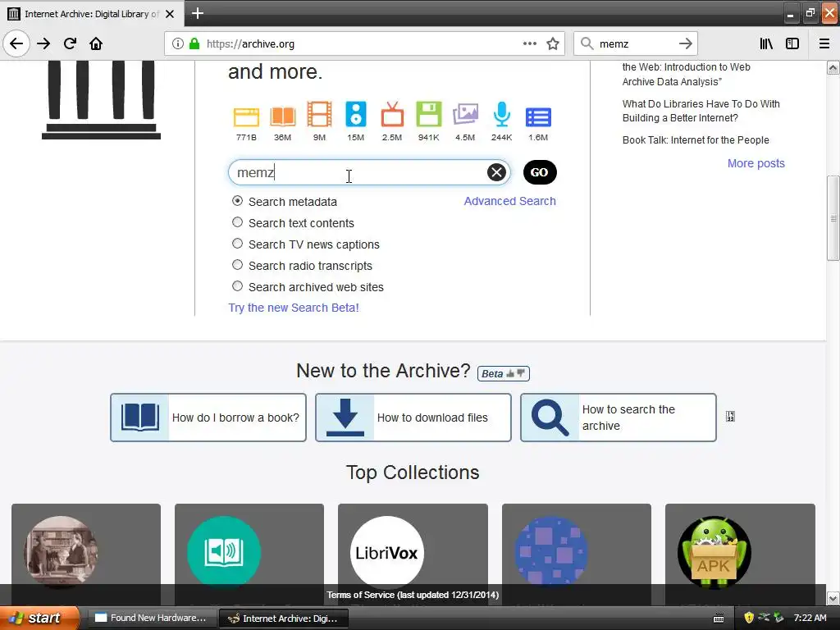This screenshot has width=840, height=630.
Task: Click the web pages (771B) media icon
Action: click(x=246, y=116)
